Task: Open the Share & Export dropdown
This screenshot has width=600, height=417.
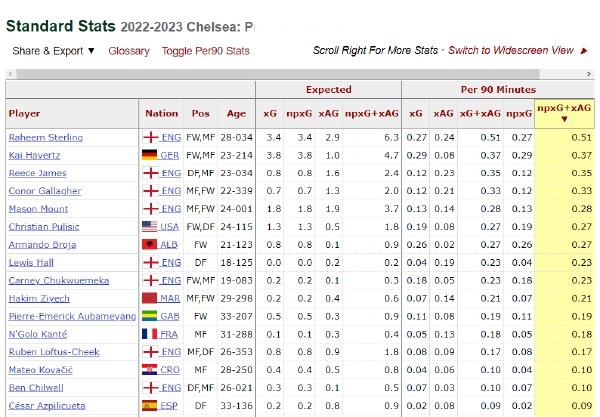Action: click(x=53, y=51)
